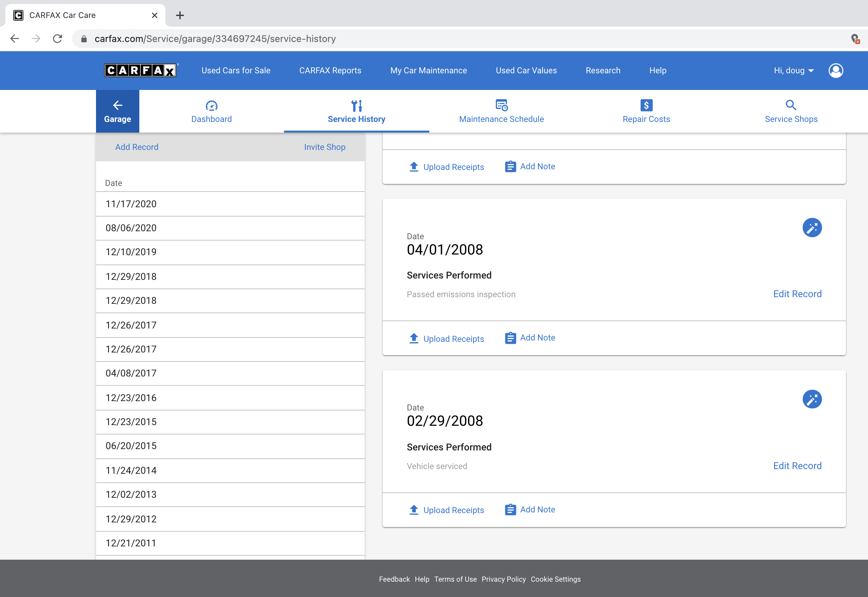Click the Terms of Use footer link
Viewport: 868px width, 597px height.
[x=455, y=579]
